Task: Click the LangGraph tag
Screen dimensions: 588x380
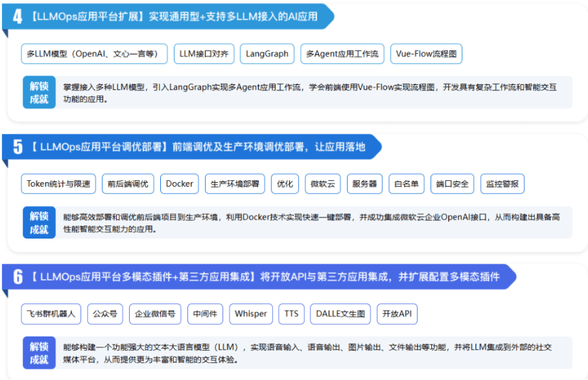Action: coord(267,54)
